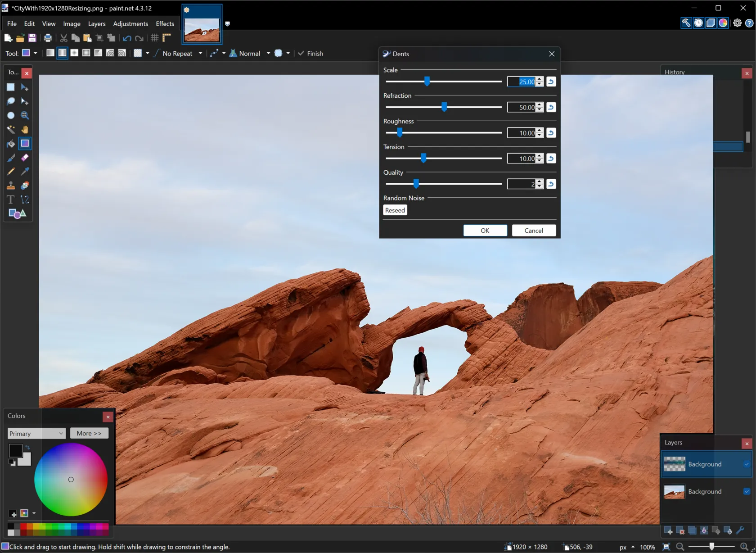The image size is (756, 553).
Task: Select the Paint Bucket tool
Action: pos(10,143)
